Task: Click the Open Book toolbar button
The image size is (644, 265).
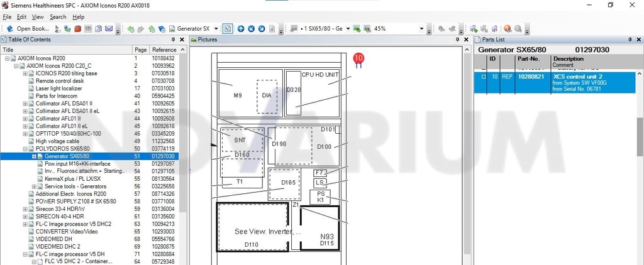Action: coord(28,29)
